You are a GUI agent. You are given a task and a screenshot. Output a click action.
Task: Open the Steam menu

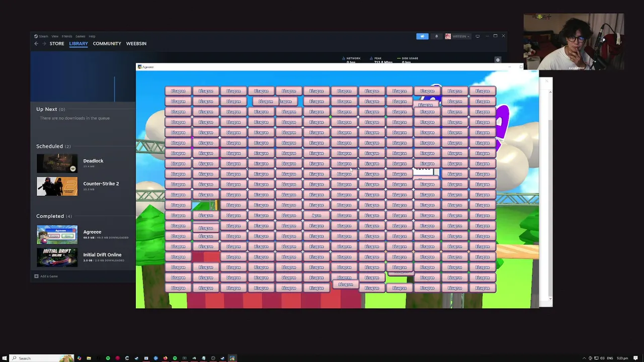(41, 36)
